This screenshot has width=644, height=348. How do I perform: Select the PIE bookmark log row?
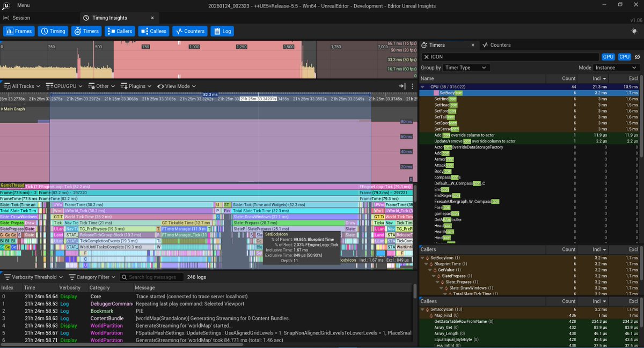point(207,311)
